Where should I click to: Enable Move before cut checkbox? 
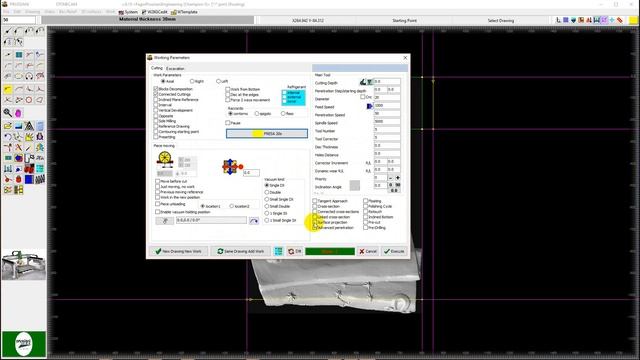tap(158, 181)
